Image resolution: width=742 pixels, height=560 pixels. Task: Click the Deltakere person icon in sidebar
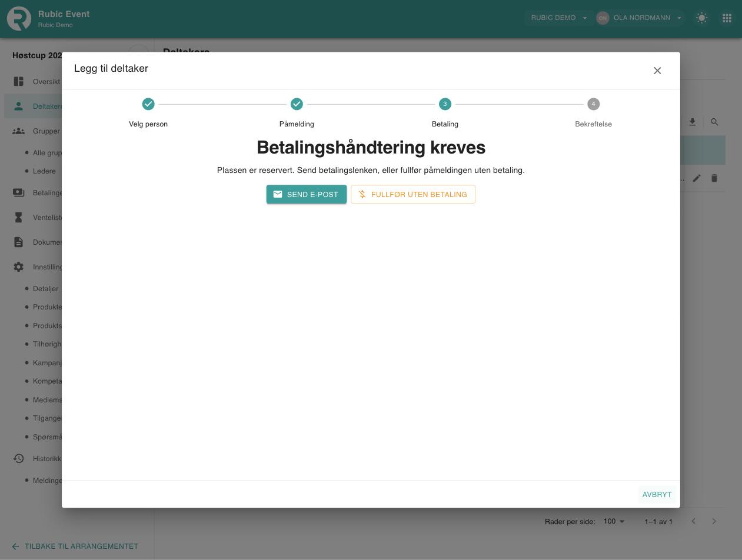pos(19,106)
